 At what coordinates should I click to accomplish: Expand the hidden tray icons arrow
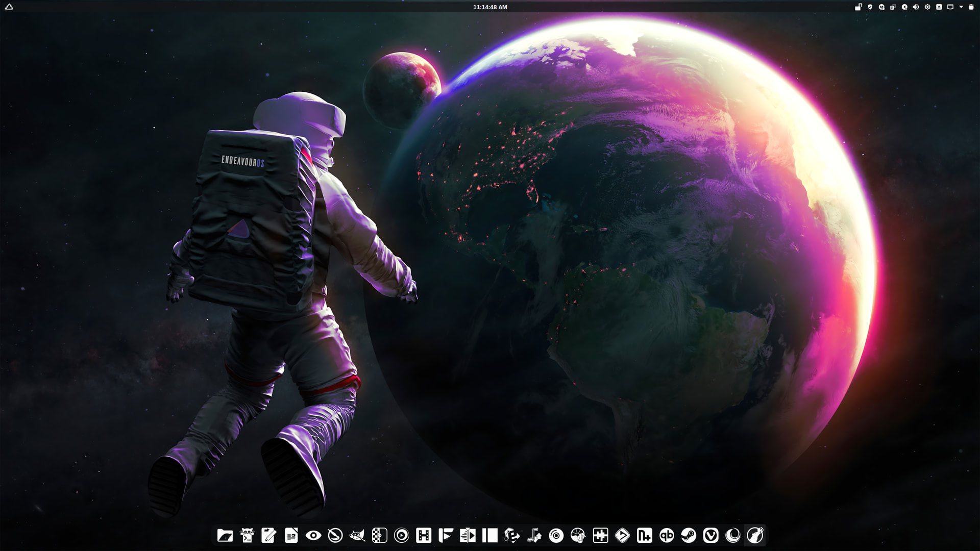(961, 7)
